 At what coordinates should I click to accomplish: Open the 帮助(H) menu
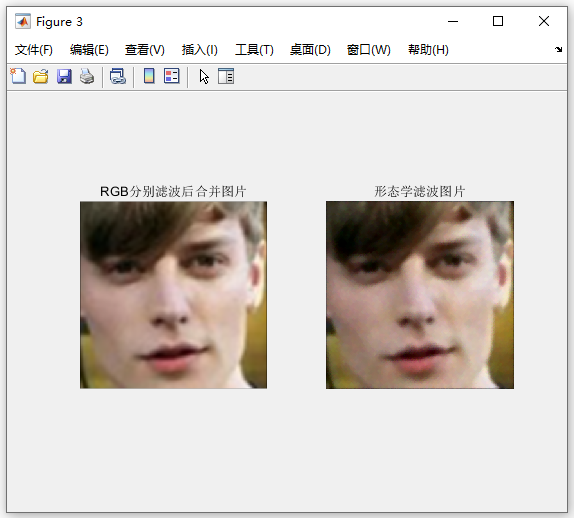click(x=428, y=50)
